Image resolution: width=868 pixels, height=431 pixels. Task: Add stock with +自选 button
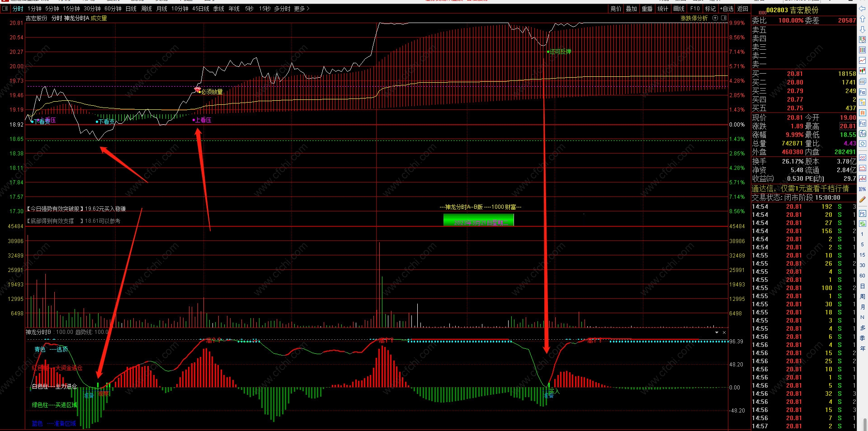pyautogui.click(x=726, y=9)
